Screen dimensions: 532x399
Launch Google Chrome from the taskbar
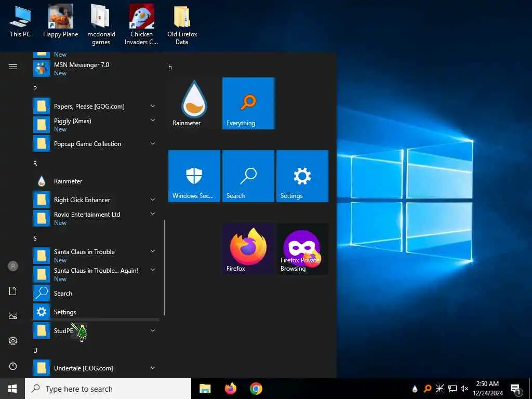(x=256, y=389)
